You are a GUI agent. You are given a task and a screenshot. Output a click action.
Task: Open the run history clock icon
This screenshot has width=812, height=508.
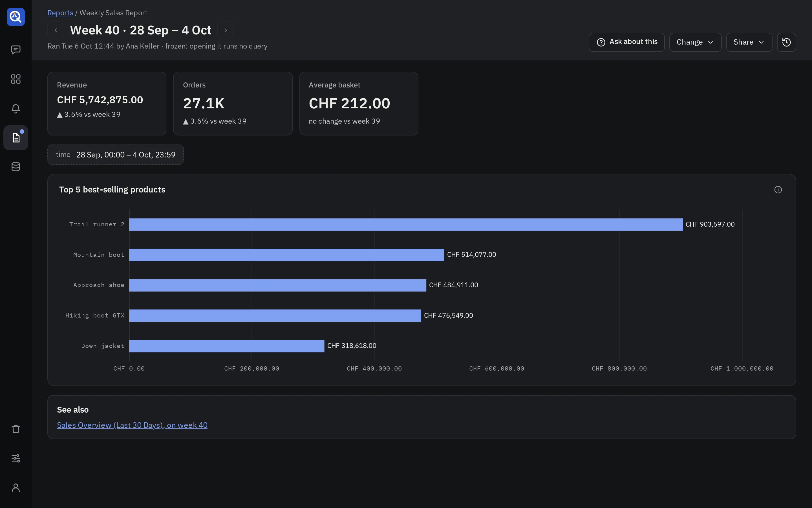pyautogui.click(x=786, y=42)
